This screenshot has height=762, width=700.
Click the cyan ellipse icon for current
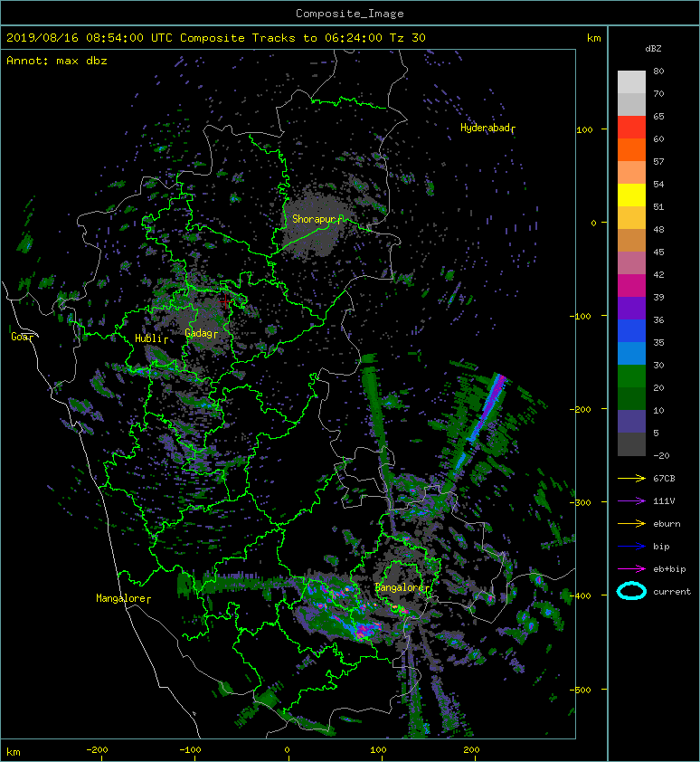click(631, 592)
